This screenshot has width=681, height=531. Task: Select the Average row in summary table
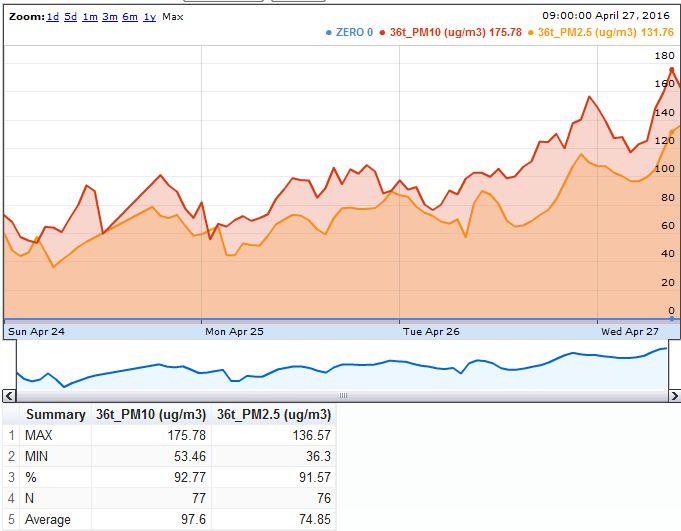(47, 520)
